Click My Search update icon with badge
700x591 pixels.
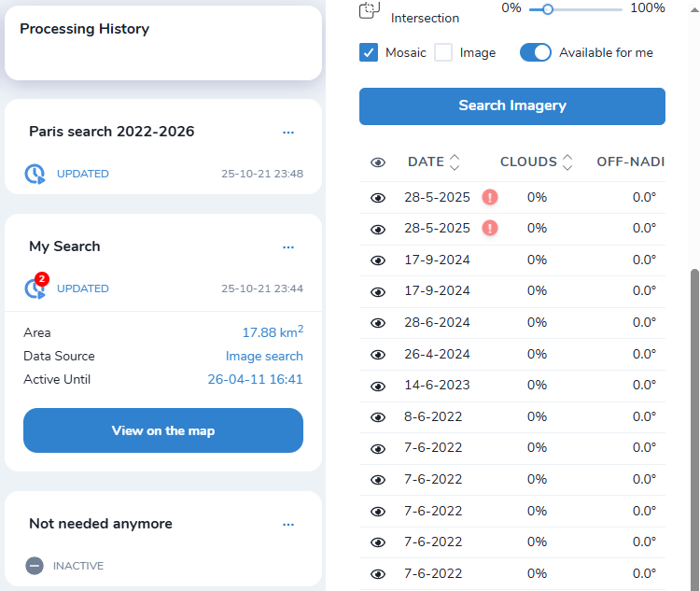tap(35, 288)
